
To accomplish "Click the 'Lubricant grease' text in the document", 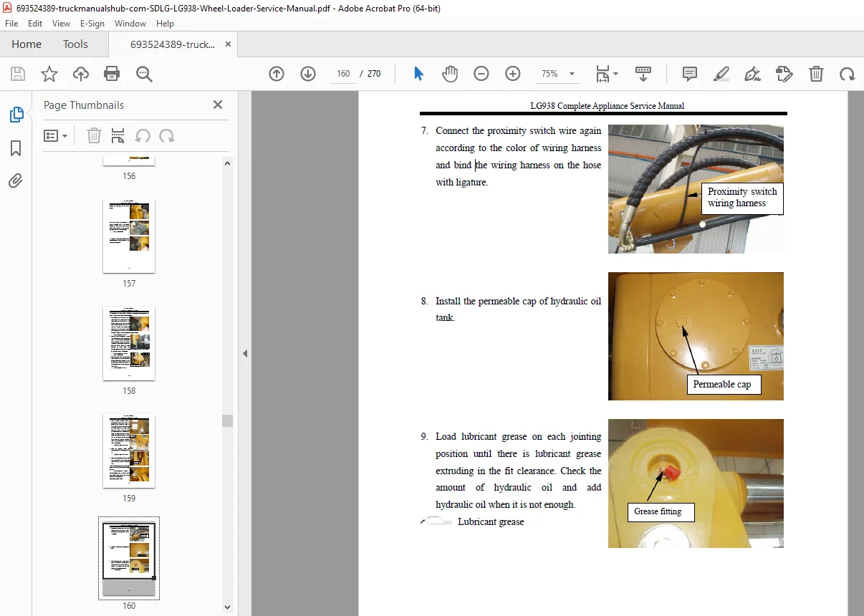I will coord(491,522).
